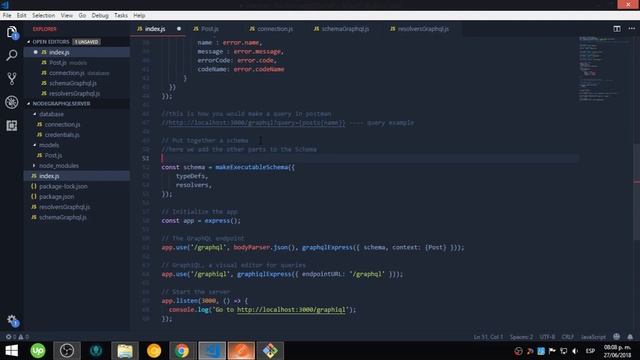
Task: Open the GitKraken taskbar icon
Action: pos(96,351)
